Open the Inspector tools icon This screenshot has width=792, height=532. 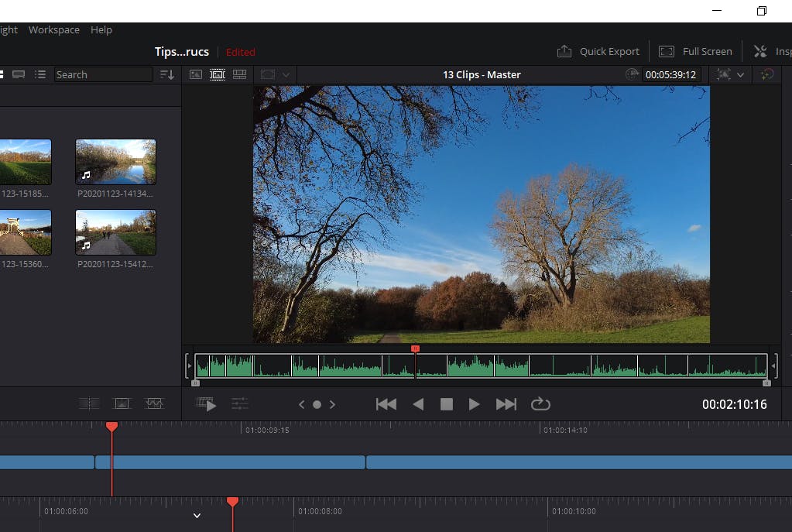pos(760,51)
